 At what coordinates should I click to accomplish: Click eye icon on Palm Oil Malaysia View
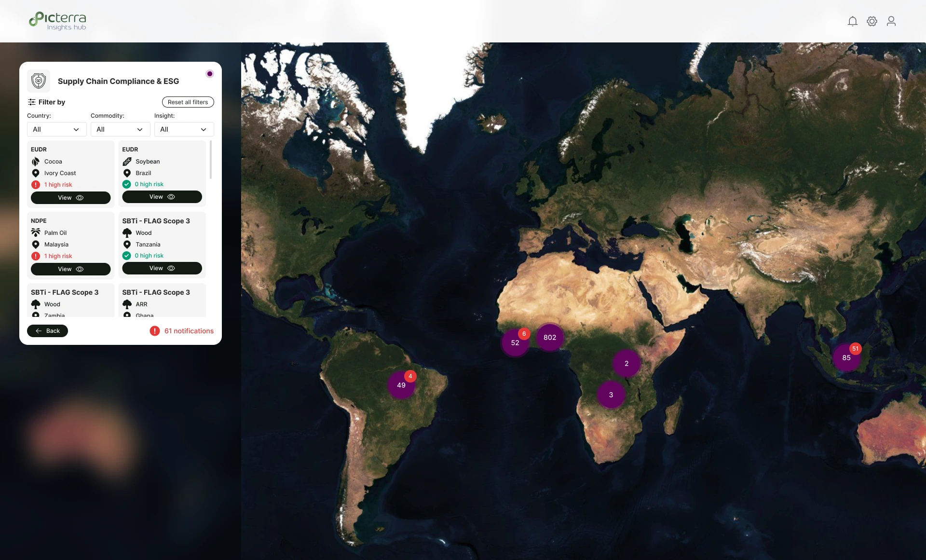pos(80,269)
